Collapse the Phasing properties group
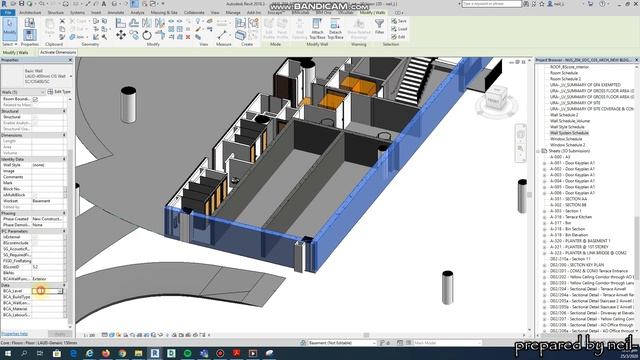Image resolution: width=640 pixels, height=360 pixels. [x=64, y=213]
